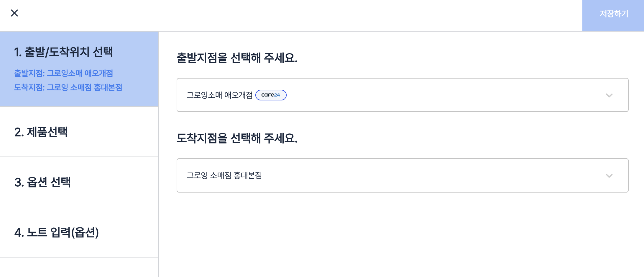Click the 도착지점 summary line in sidebar
The height and width of the screenshot is (277, 644).
click(x=68, y=87)
